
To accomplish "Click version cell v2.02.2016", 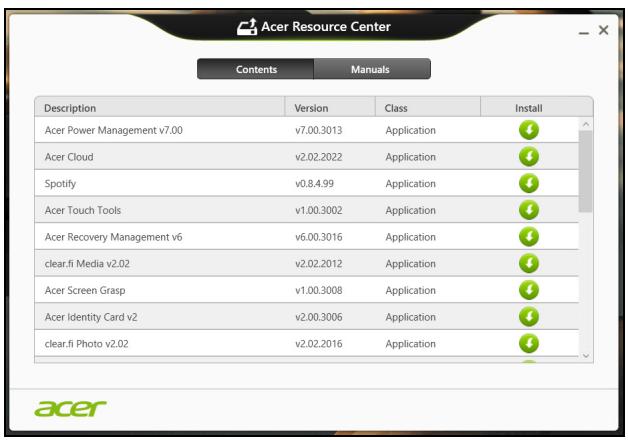I will coord(319,344).
